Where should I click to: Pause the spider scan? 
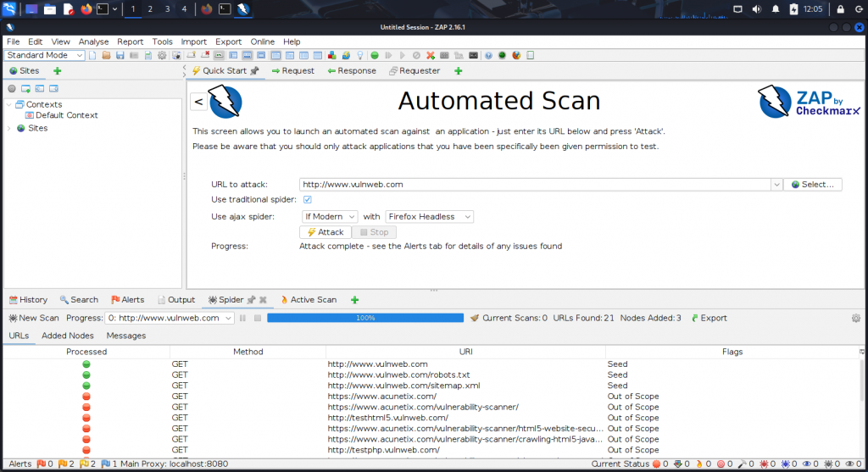[x=242, y=318]
